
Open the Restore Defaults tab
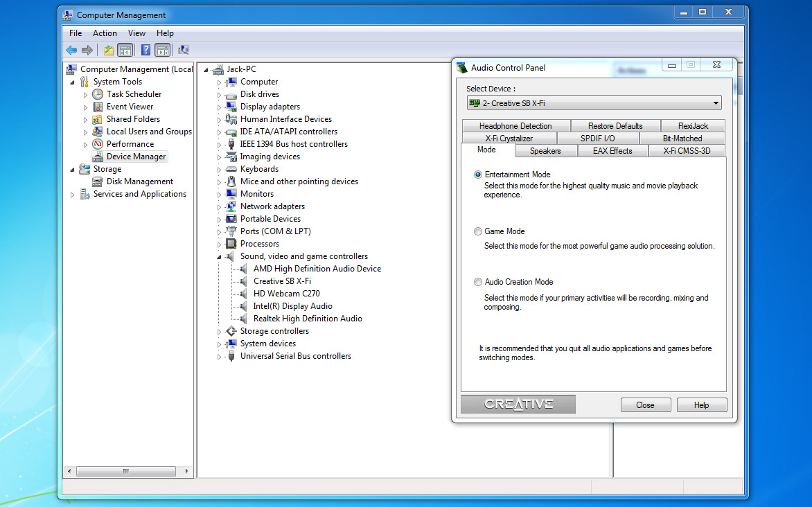click(x=615, y=126)
